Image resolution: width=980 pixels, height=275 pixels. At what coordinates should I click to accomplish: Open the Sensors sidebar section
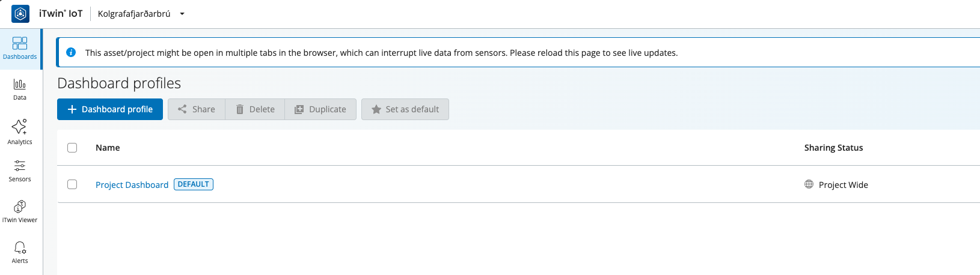(20, 171)
